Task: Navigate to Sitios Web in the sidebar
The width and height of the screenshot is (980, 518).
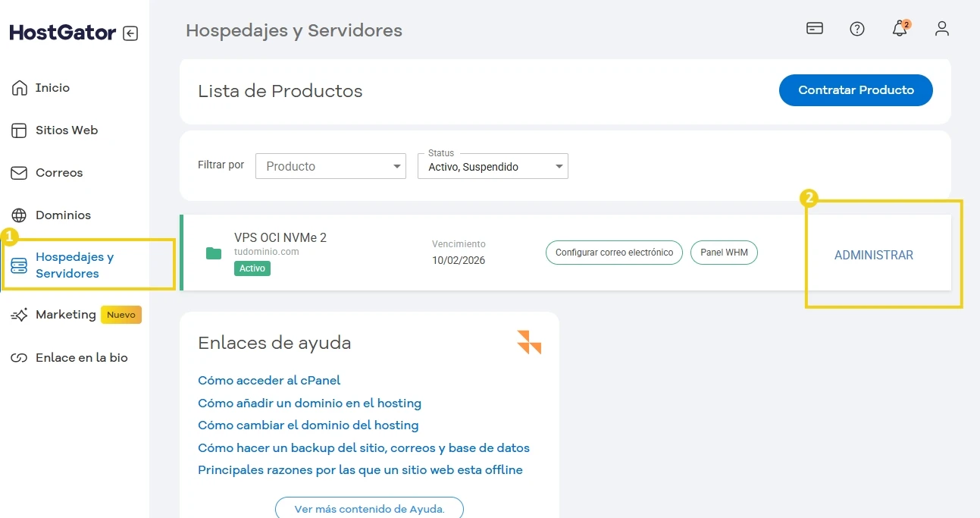Action: click(x=17, y=130)
